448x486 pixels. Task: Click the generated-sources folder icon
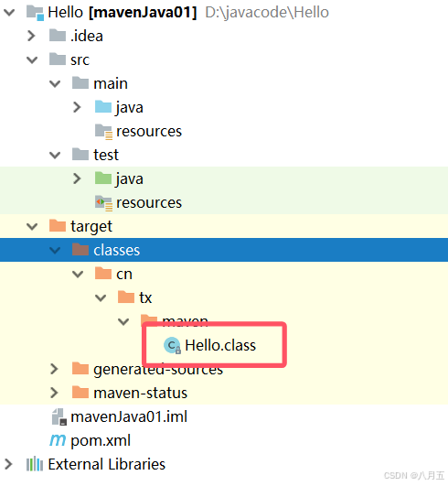click(80, 368)
